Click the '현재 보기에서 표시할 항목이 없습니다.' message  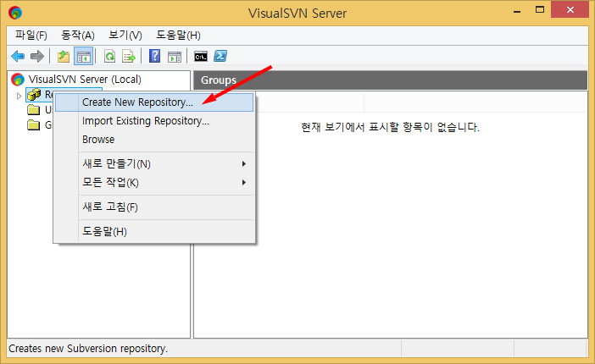[391, 127]
